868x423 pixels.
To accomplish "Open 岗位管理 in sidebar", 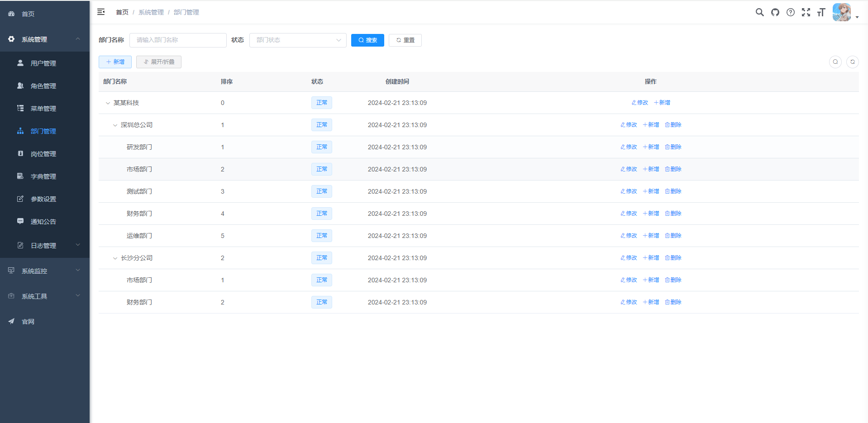I will pos(45,154).
